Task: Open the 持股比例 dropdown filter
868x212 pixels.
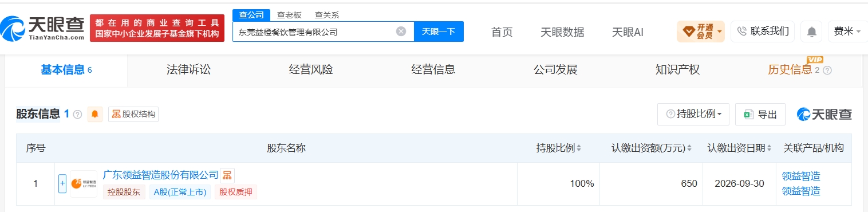Action: [x=693, y=114]
